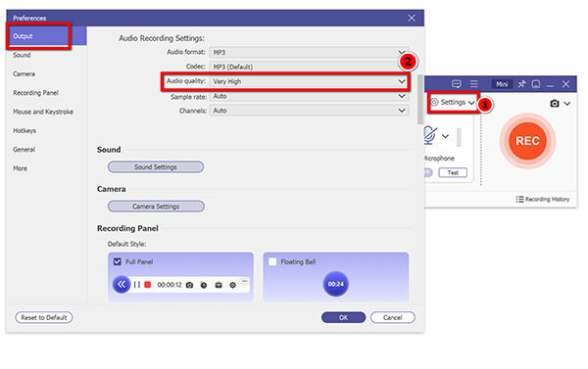Click the microphone volume level meter

point(459,137)
